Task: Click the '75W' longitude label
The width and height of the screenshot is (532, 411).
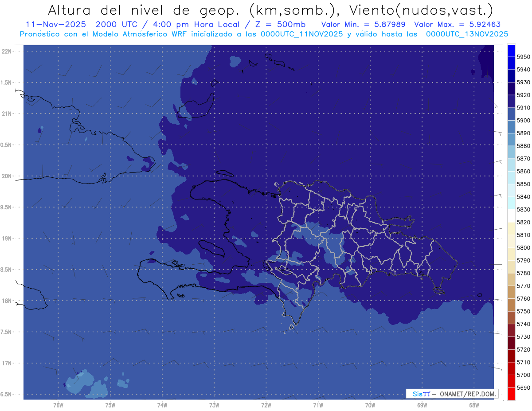Action: point(110,405)
